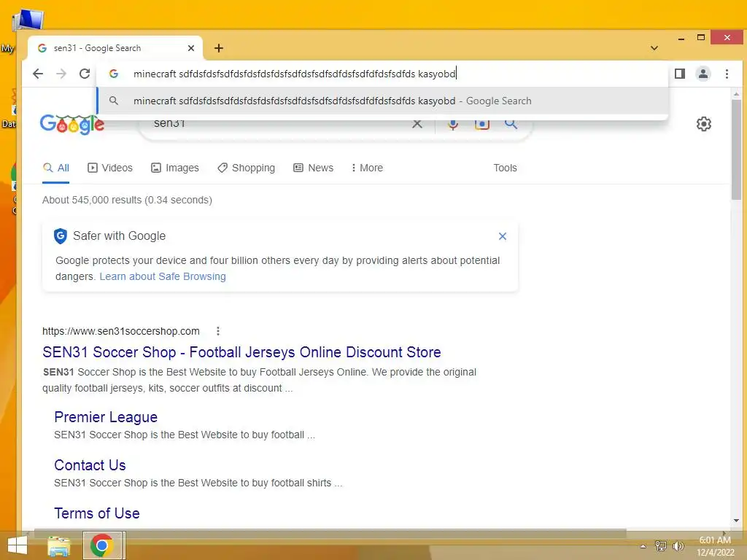Image resolution: width=747 pixels, height=560 pixels.
Task: Open the Tools search filter
Action: coord(505,168)
